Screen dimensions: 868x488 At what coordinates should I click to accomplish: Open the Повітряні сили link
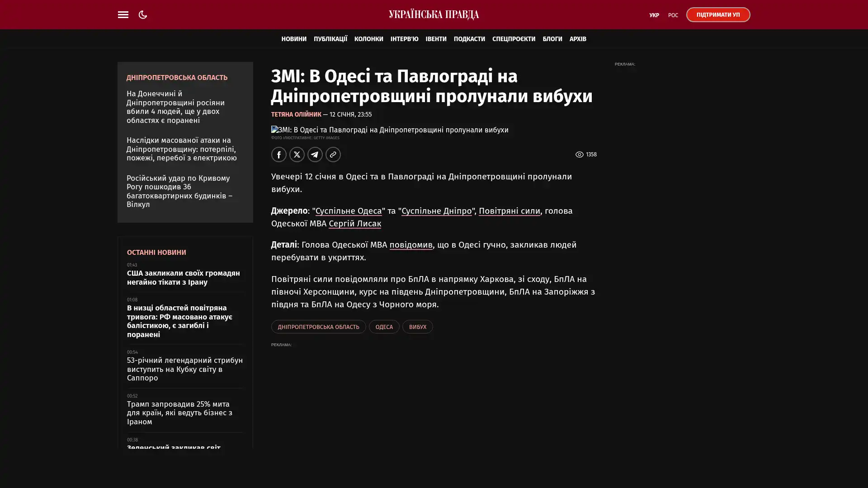click(x=509, y=211)
